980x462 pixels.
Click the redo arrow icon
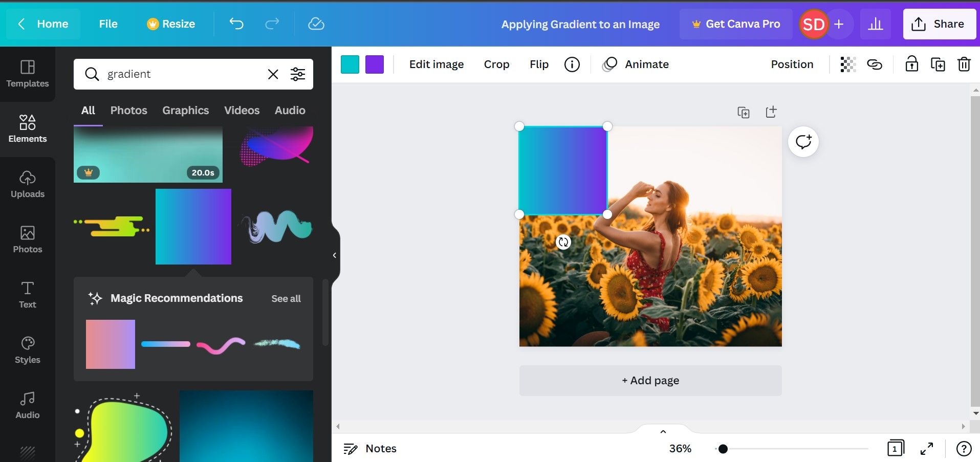click(x=272, y=24)
